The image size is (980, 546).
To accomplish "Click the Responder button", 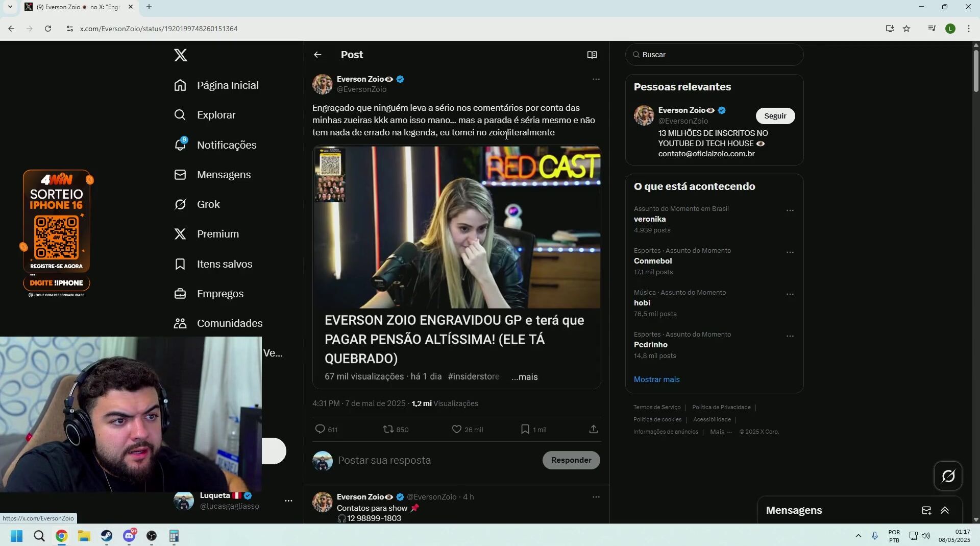I will 571,460.
